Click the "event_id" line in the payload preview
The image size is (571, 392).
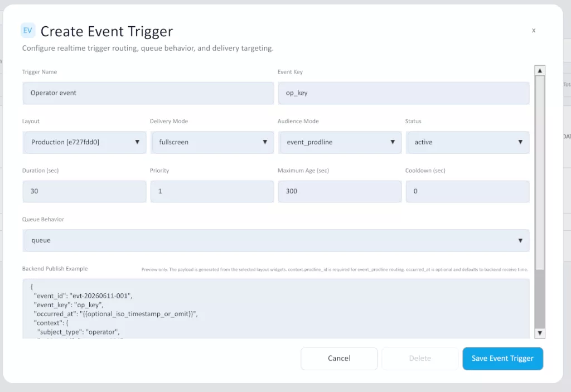(x=83, y=296)
